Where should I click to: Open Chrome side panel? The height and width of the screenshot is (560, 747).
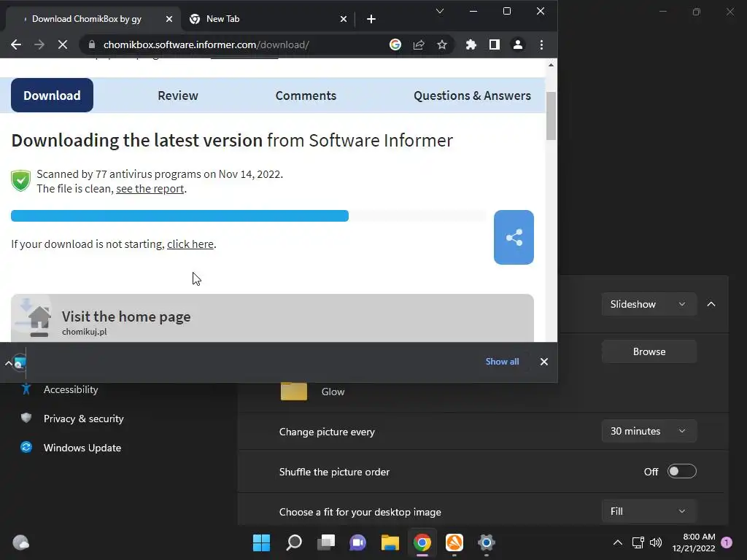(x=495, y=44)
